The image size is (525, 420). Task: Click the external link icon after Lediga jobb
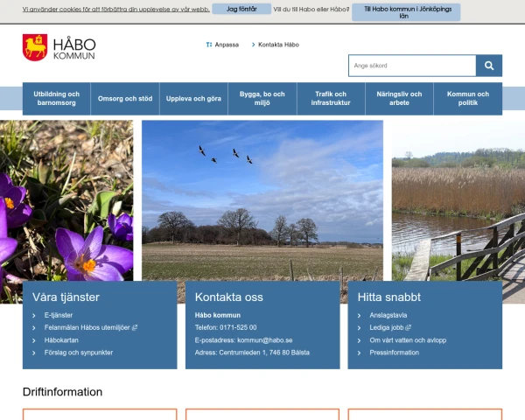(408, 327)
